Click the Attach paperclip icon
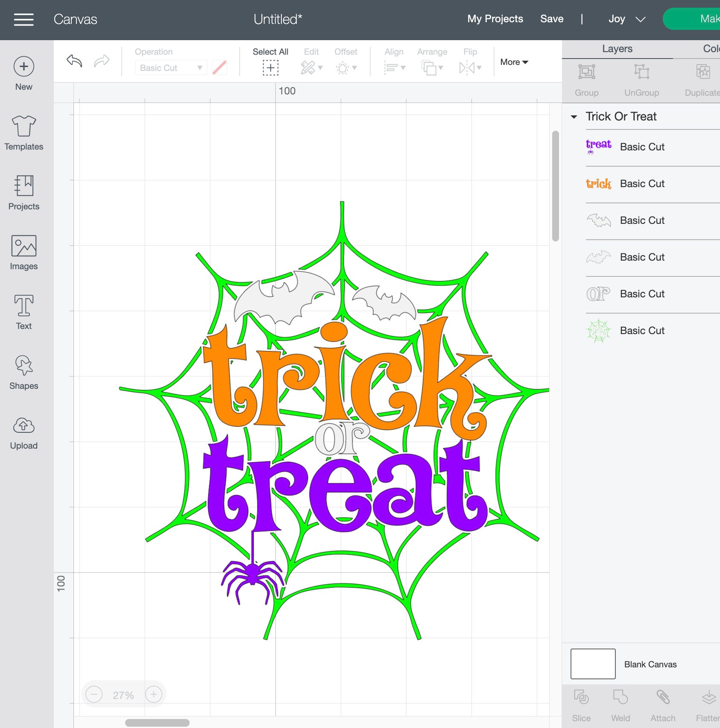This screenshot has height=728, width=720. point(663,697)
